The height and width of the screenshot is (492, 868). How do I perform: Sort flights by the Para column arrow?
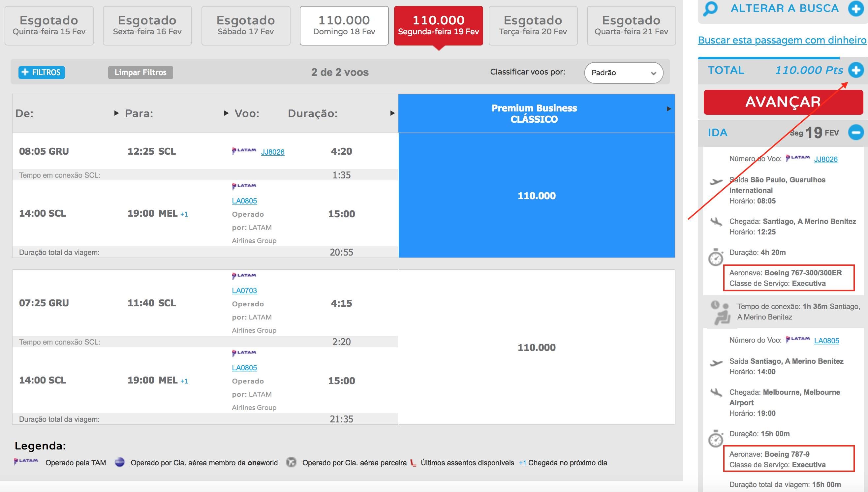226,113
